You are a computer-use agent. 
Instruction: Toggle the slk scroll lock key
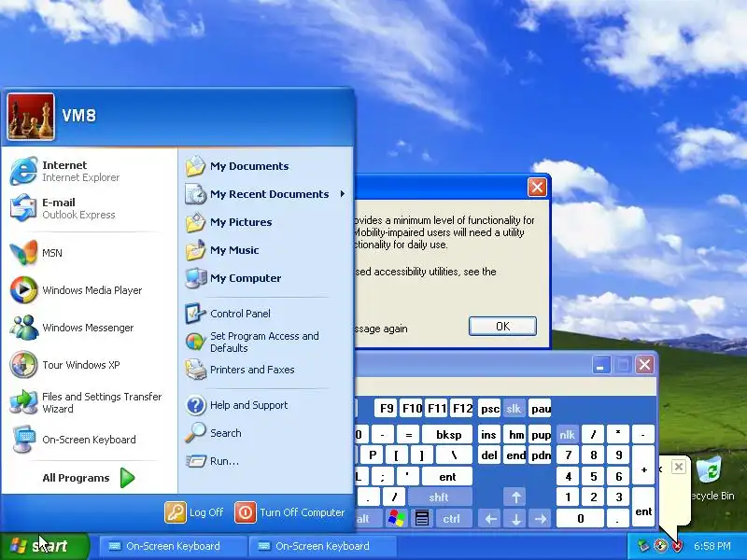tap(513, 409)
